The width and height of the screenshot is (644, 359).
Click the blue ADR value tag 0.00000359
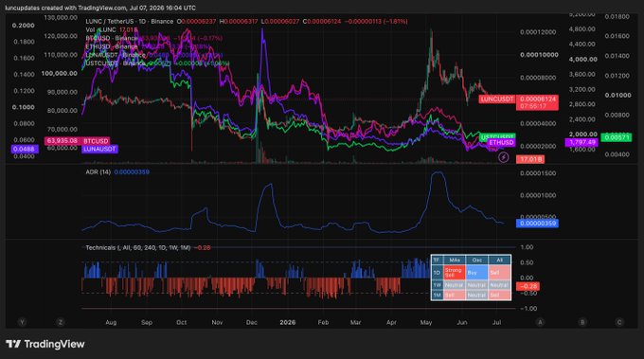[x=537, y=224]
